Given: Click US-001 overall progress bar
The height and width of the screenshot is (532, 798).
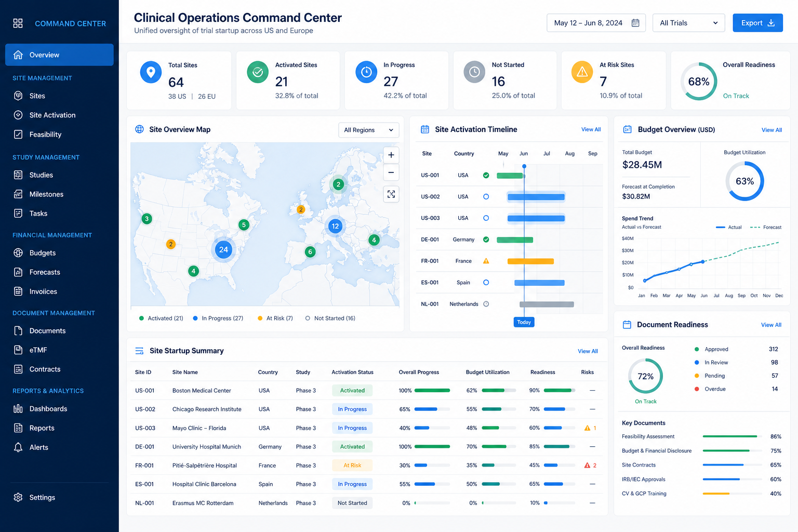Looking at the screenshot, I should [x=432, y=391].
